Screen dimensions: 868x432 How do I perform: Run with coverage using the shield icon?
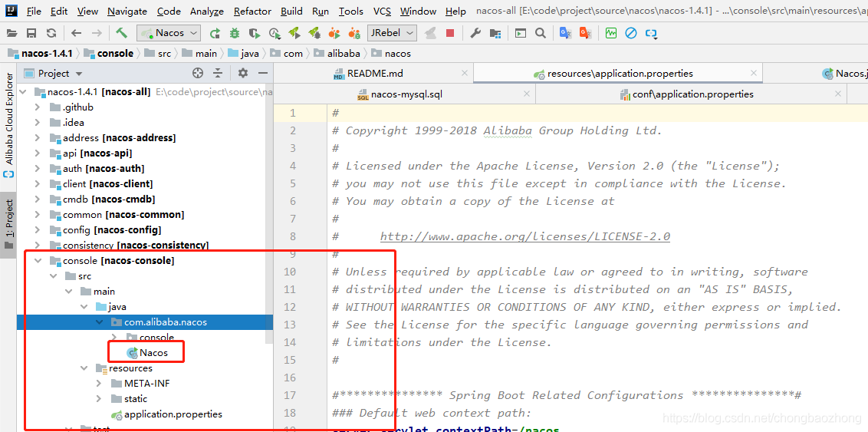click(x=254, y=33)
